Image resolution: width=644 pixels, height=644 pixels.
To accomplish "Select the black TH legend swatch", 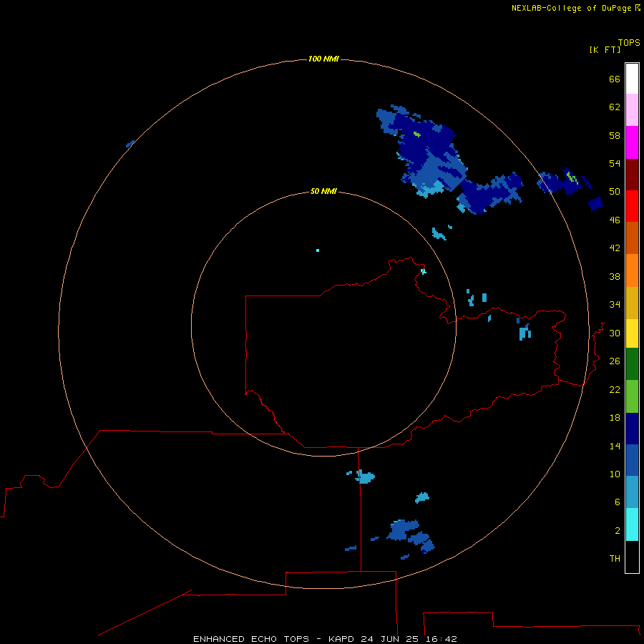I will pos(632,557).
